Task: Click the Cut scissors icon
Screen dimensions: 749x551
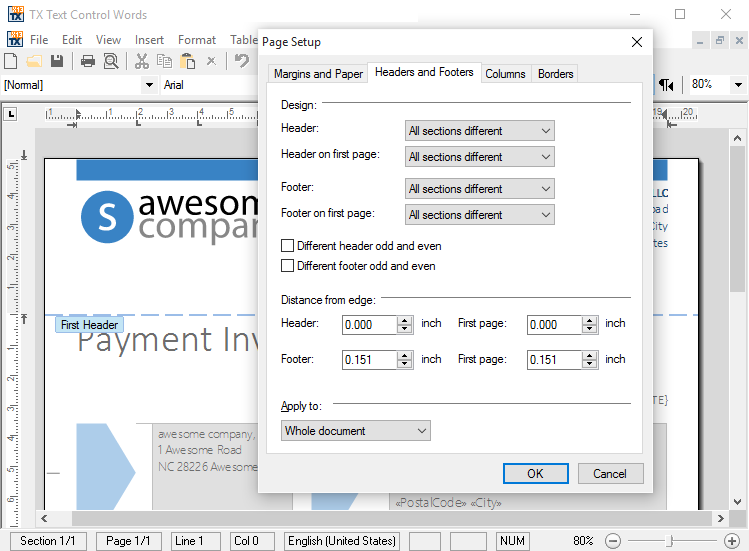Action: [x=142, y=61]
